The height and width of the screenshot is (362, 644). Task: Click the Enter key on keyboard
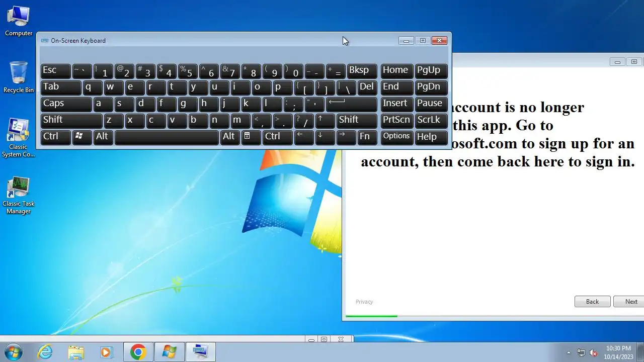pos(352,104)
